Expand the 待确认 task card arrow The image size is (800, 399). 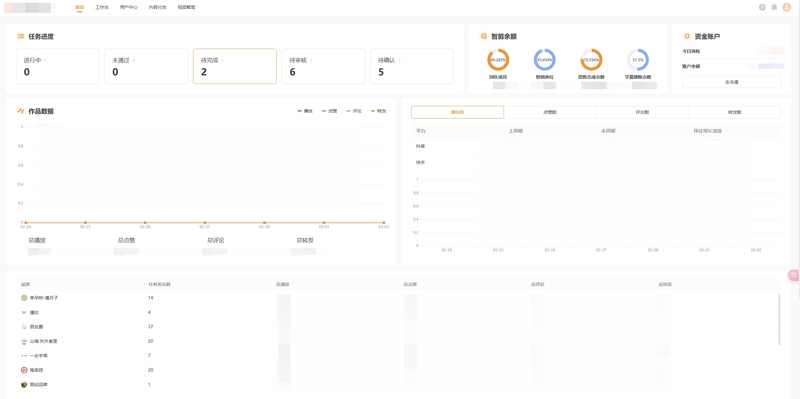pos(399,60)
